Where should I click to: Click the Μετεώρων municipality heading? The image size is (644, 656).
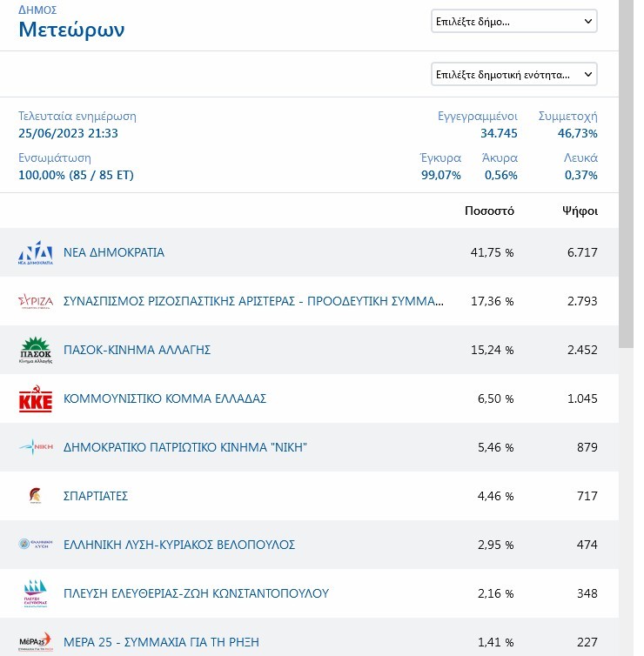(x=71, y=30)
